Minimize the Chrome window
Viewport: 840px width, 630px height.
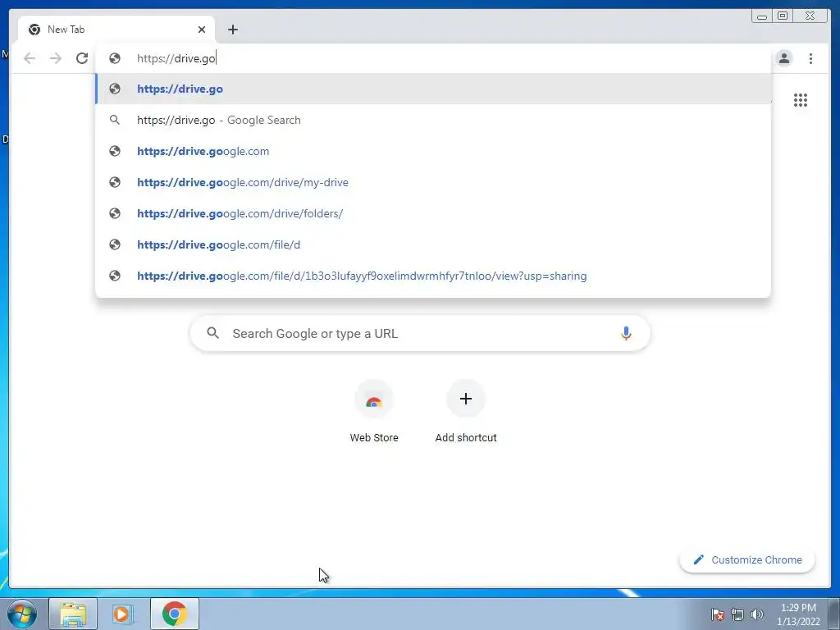[x=762, y=16]
